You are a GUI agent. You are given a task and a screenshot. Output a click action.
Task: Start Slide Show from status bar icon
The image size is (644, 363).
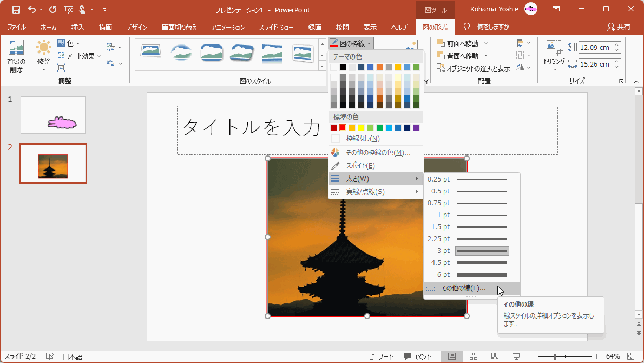click(516, 356)
